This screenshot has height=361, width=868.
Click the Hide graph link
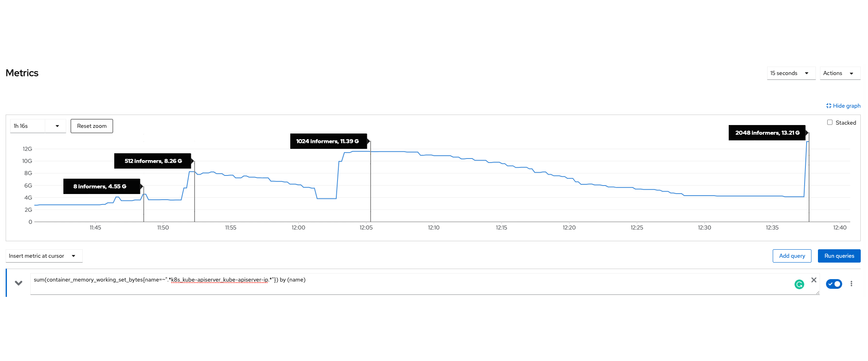coord(843,106)
